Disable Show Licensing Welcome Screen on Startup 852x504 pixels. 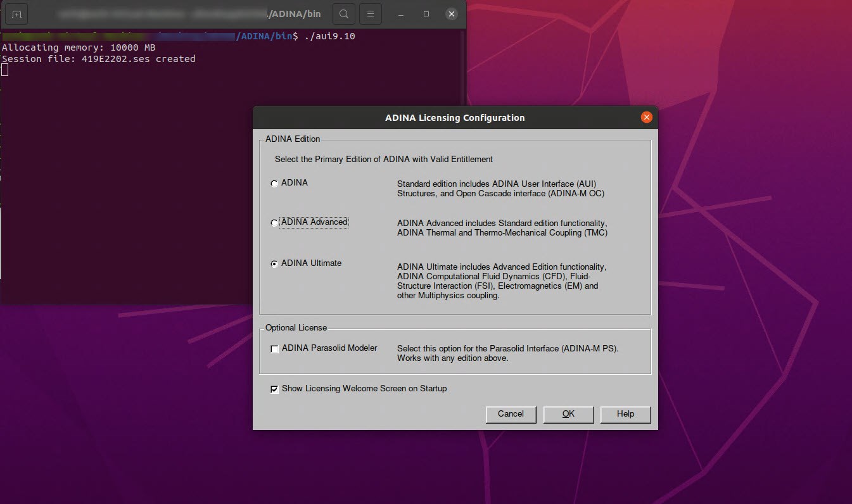tap(274, 389)
